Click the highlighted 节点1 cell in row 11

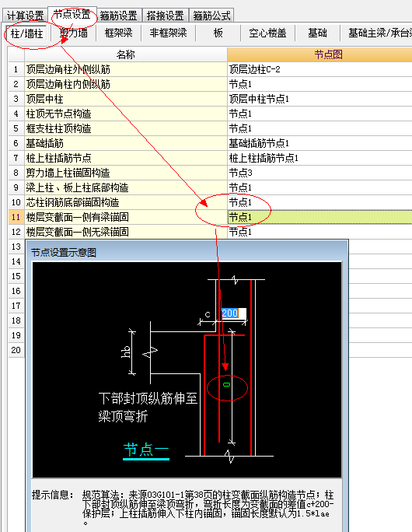[319, 217]
